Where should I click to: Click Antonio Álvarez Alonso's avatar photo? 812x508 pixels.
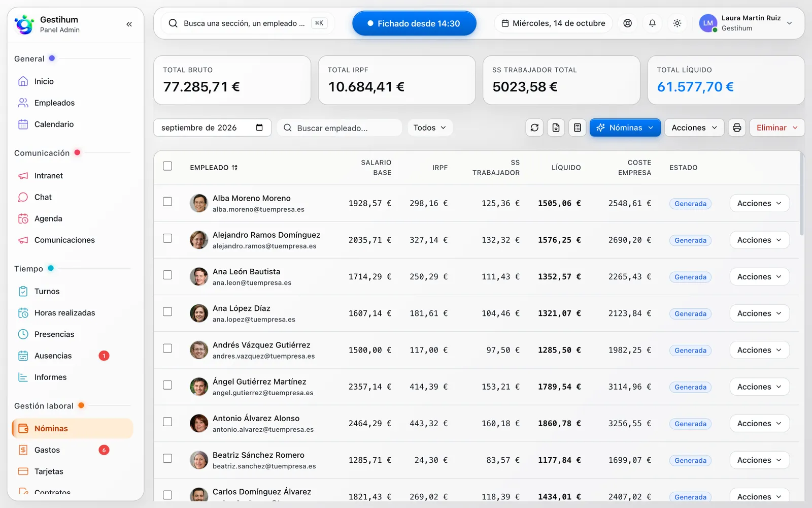199,423
